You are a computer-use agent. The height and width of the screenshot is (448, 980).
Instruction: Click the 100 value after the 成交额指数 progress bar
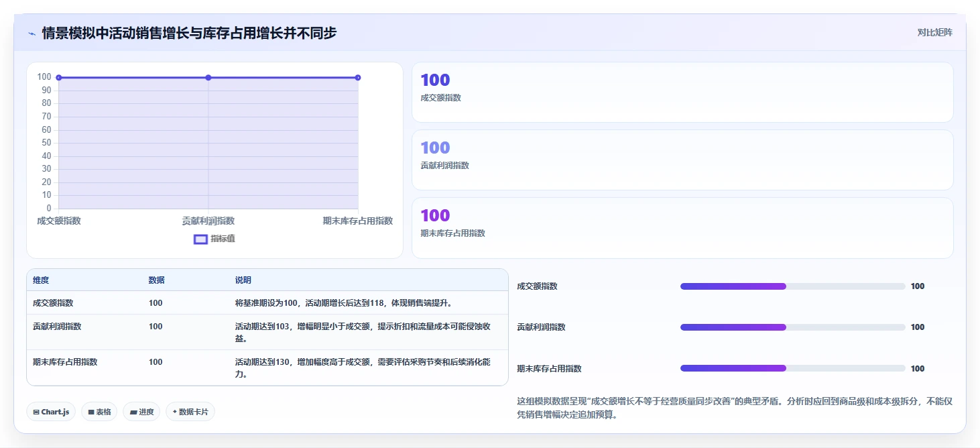918,286
